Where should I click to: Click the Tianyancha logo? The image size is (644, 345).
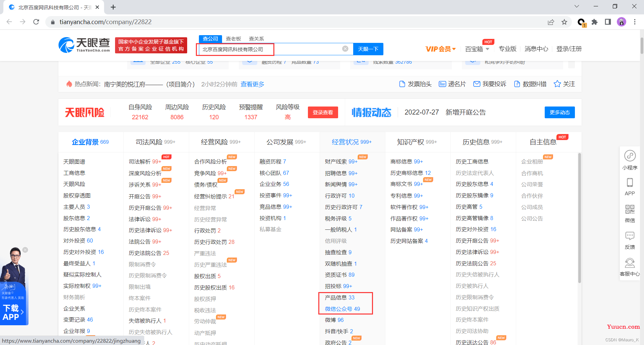(x=84, y=45)
